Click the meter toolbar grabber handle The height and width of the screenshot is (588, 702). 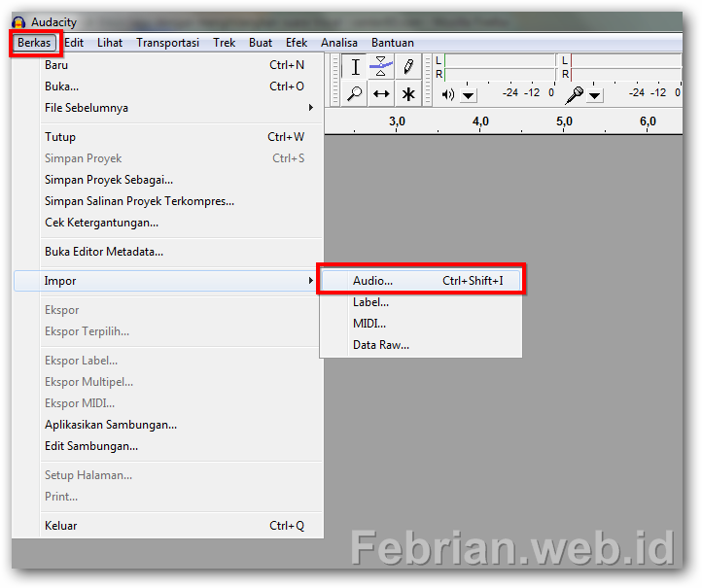(x=428, y=80)
